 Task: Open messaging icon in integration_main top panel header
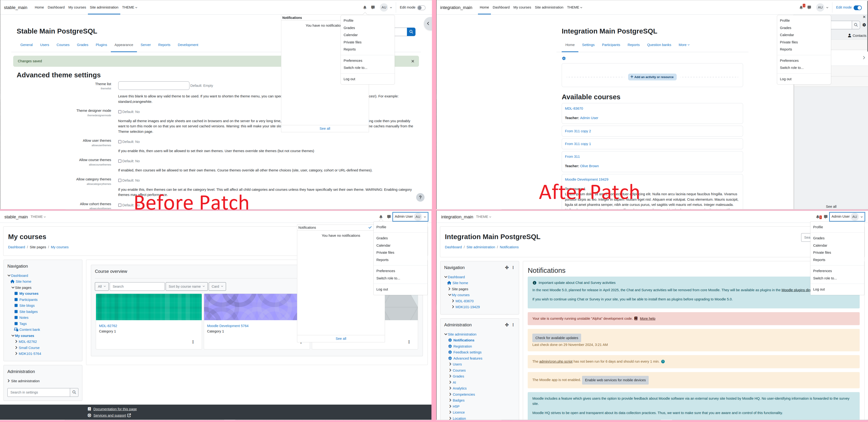809,7
